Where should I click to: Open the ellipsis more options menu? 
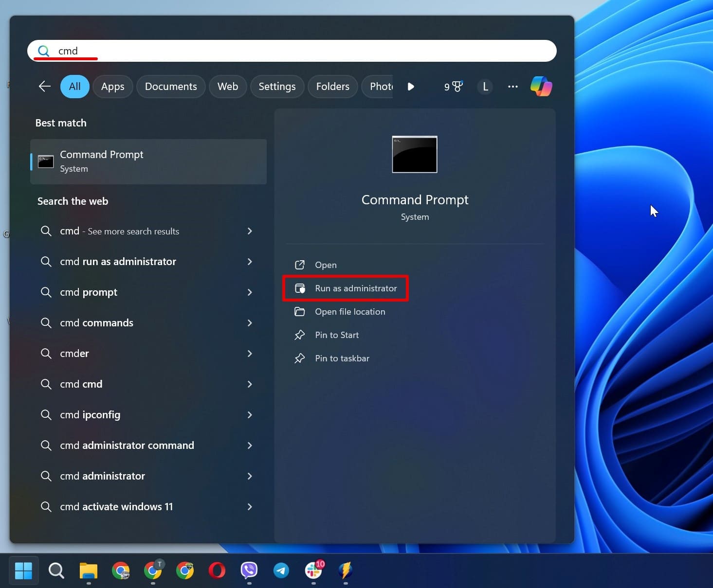tap(512, 86)
